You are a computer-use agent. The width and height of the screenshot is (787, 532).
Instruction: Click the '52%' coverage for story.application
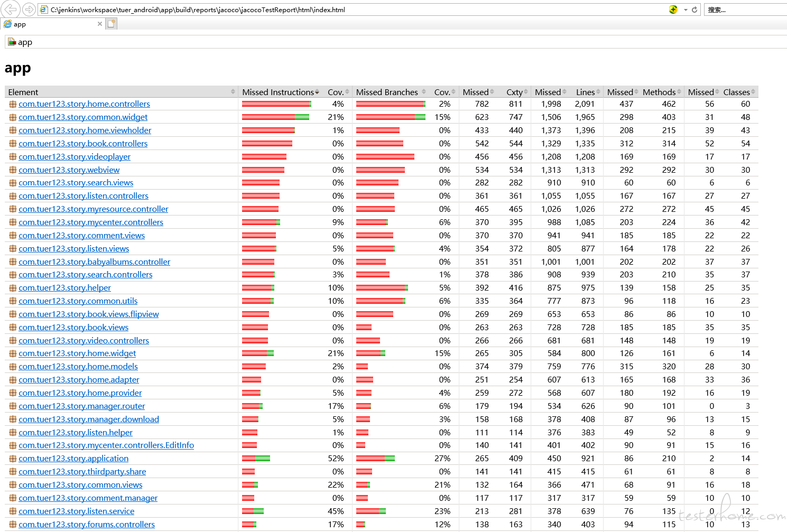(x=336, y=459)
